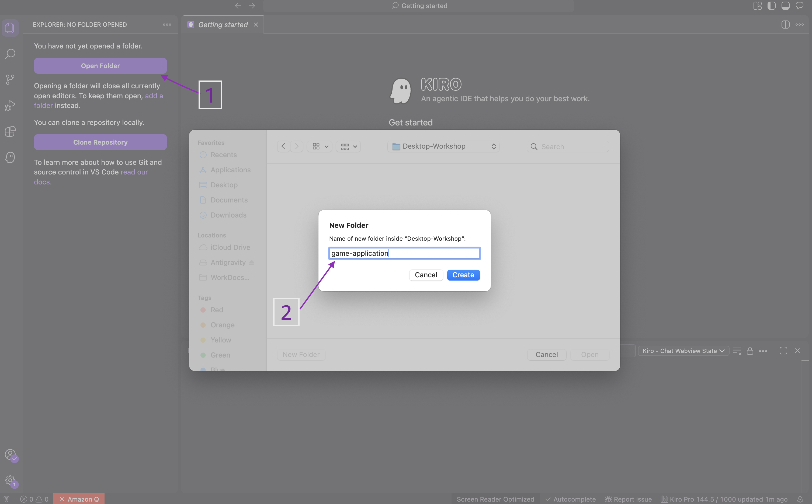The width and height of the screenshot is (812, 504).
Task: Open the chat bubble icon top right
Action: click(800, 6)
